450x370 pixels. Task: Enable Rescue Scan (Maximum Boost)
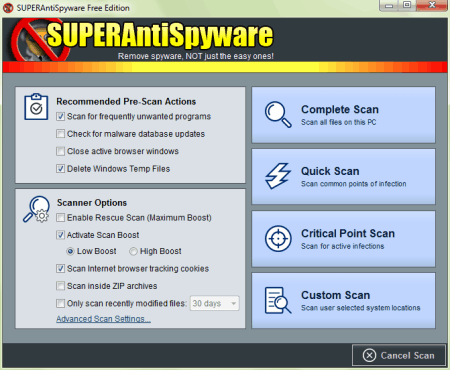[60, 218]
